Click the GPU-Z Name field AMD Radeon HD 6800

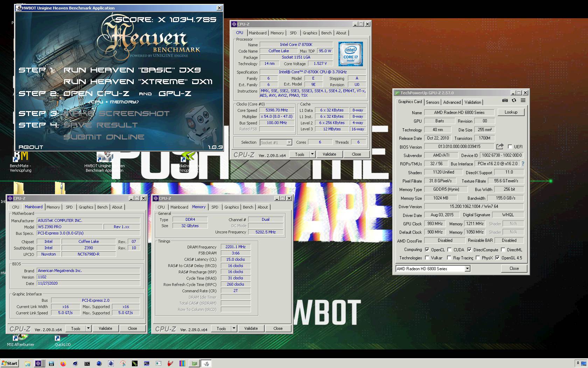(459, 113)
